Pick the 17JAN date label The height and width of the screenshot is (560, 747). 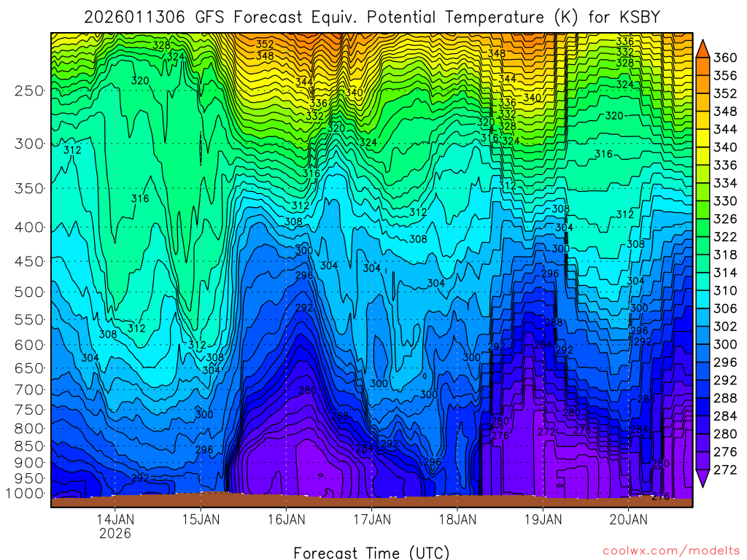(x=372, y=519)
